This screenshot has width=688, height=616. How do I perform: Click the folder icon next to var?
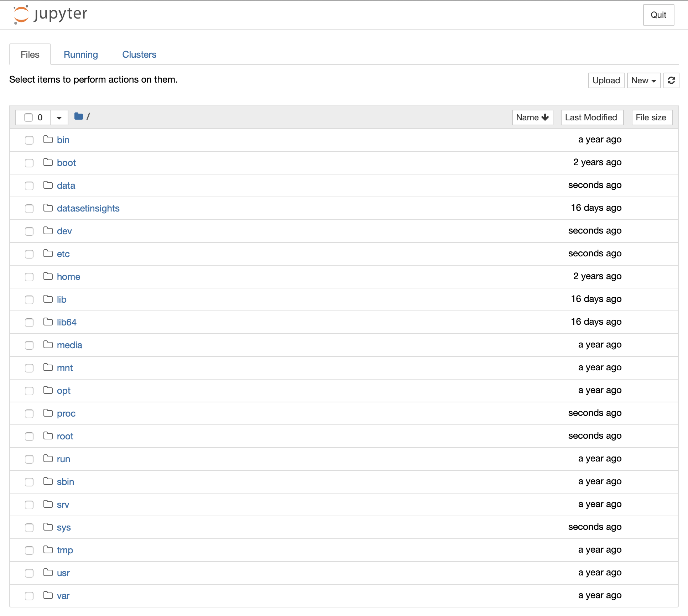tap(48, 595)
